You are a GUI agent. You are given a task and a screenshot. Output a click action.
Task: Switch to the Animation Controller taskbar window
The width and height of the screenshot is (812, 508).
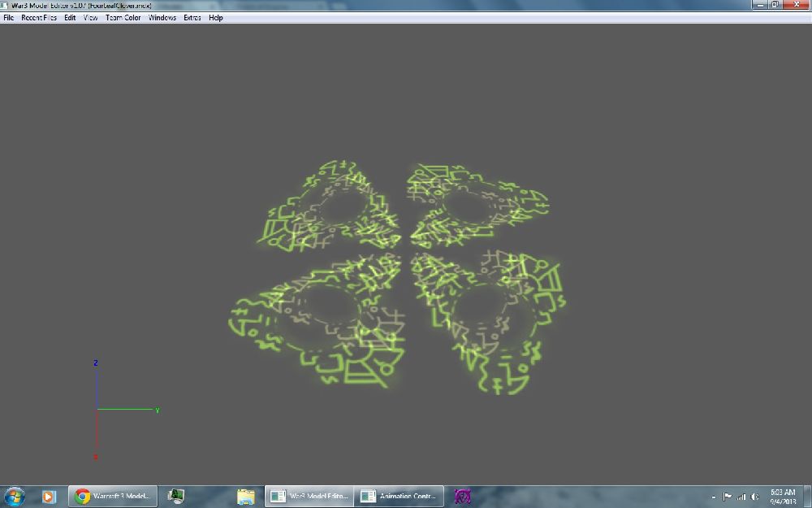click(x=399, y=497)
